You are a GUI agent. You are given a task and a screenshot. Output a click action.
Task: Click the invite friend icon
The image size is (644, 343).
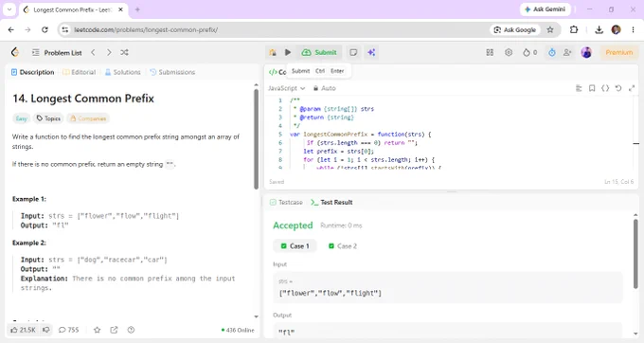(567, 52)
